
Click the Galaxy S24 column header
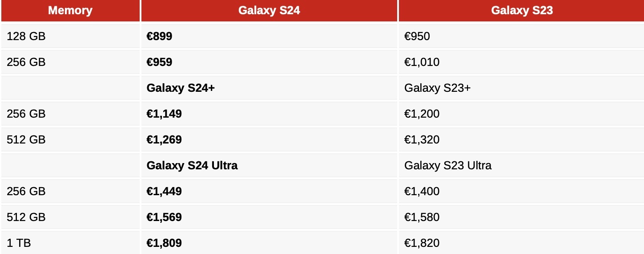pos(269,11)
